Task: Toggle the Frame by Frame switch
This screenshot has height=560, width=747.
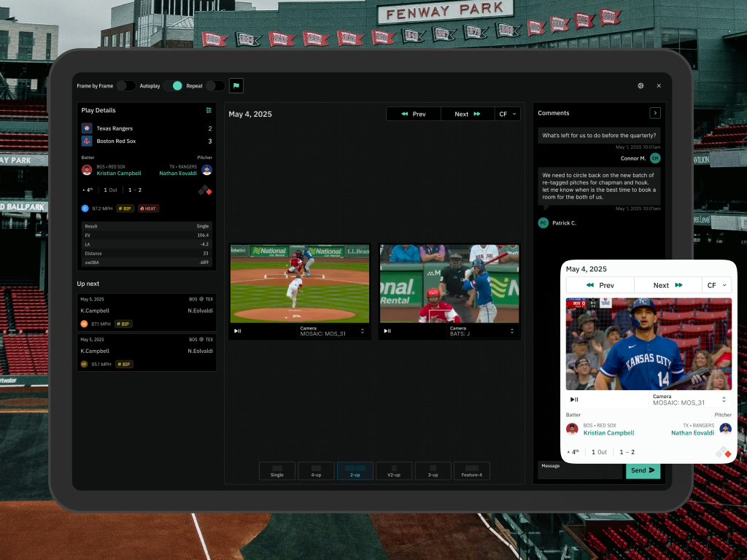Action: (x=126, y=86)
